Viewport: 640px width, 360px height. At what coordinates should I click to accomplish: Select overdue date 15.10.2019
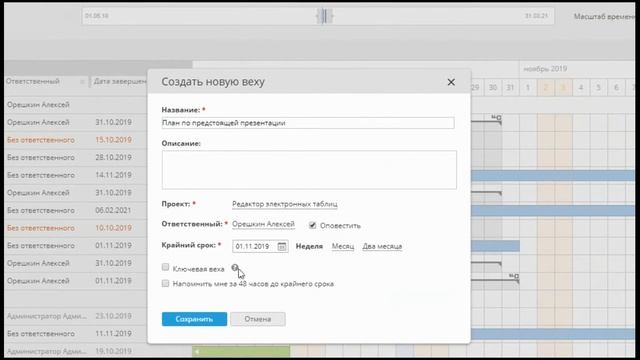tap(113, 140)
